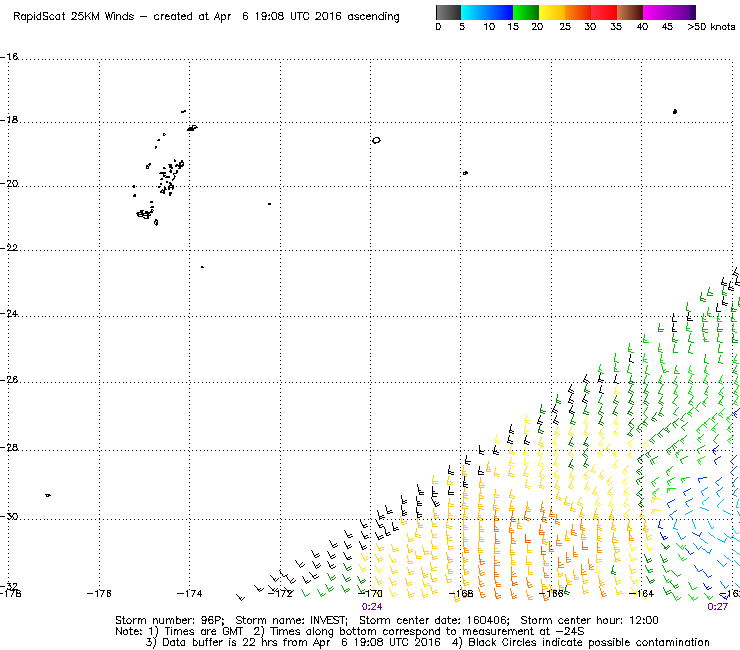Click the ring-shaped island outline near -170 longitude
Image resolution: width=740 pixels, height=650 pixels.
tap(376, 140)
